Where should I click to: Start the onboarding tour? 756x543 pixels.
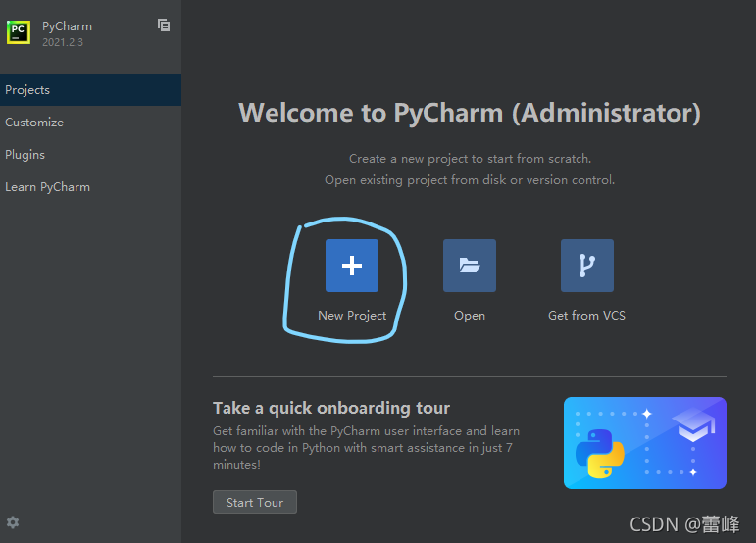click(x=255, y=502)
